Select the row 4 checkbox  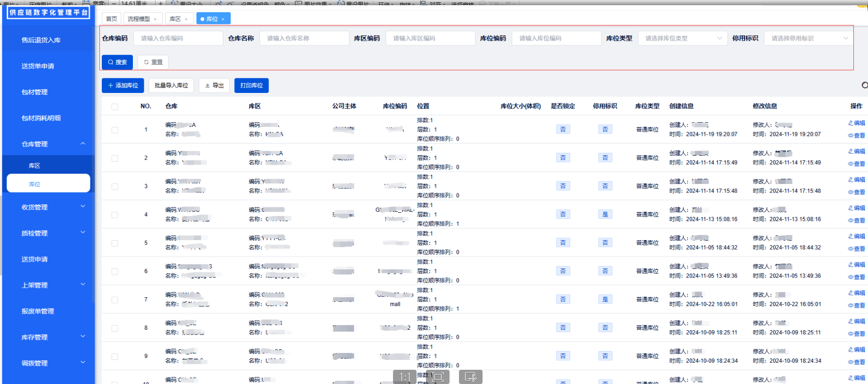[x=115, y=215]
